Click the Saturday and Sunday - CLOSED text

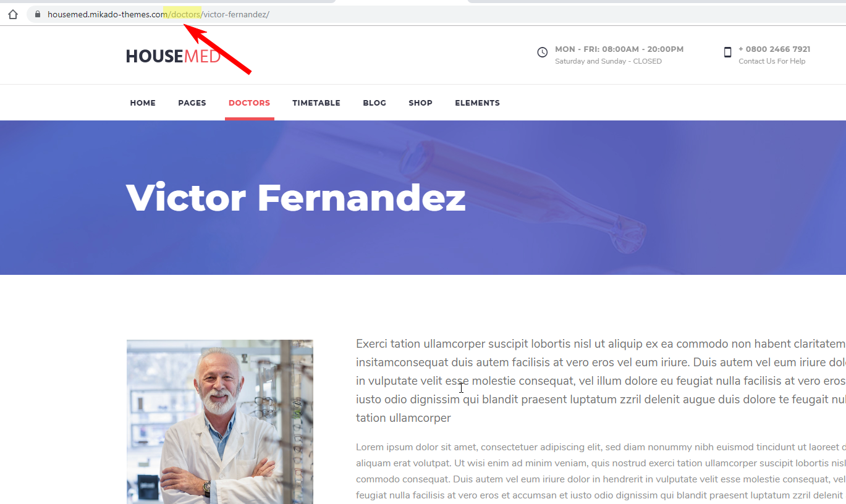coord(608,61)
